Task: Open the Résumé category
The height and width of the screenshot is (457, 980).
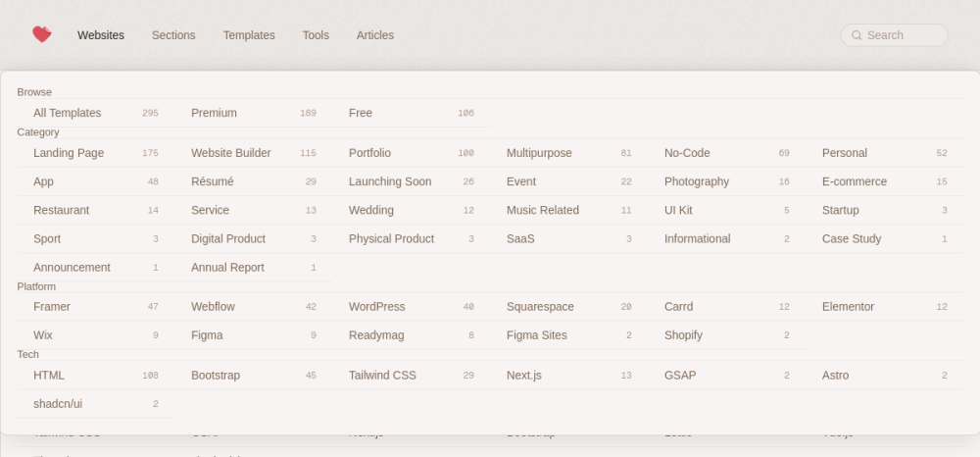Action: (254, 182)
